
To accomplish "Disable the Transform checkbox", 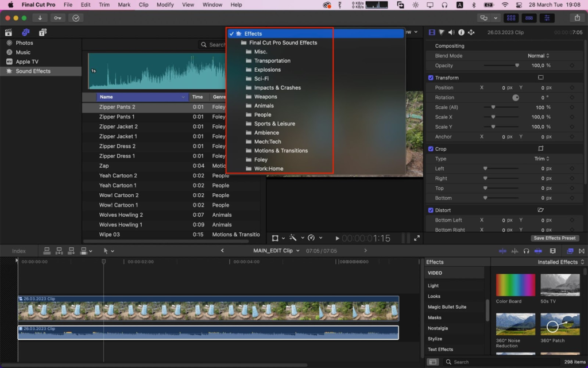I will click(x=431, y=78).
